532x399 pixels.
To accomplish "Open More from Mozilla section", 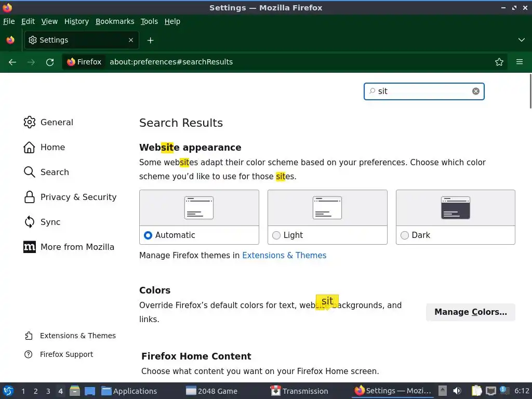I will tap(69, 247).
